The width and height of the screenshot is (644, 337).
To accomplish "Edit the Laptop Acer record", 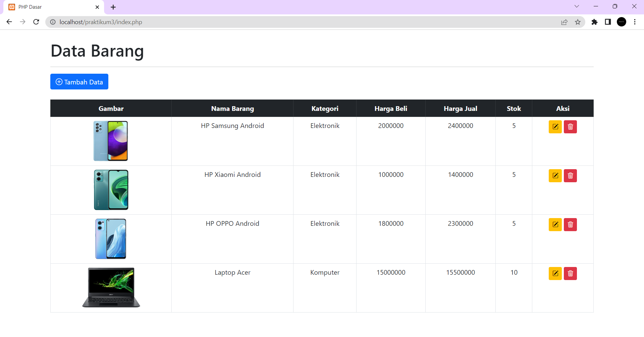I will click(x=555, y=273).
